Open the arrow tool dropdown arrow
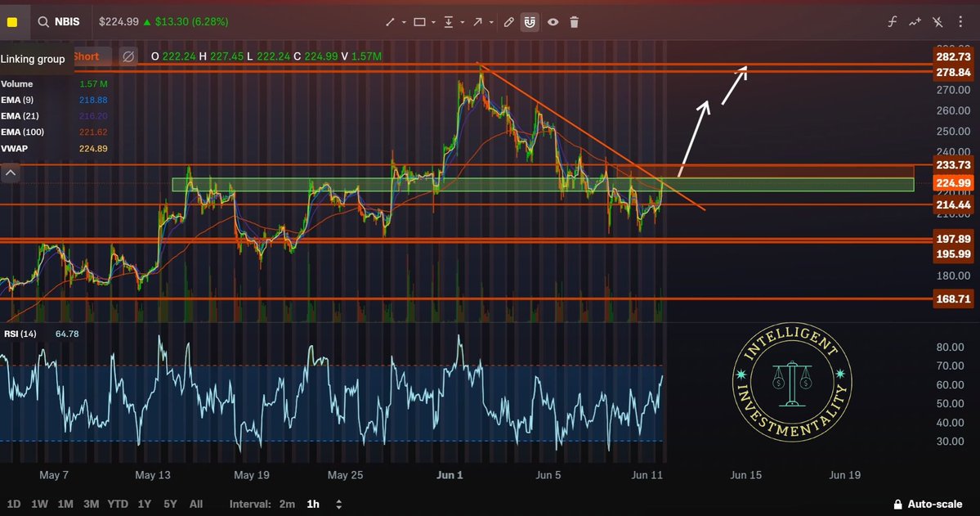980x516 pixels. pyautogui.click(x=491, y=23)
